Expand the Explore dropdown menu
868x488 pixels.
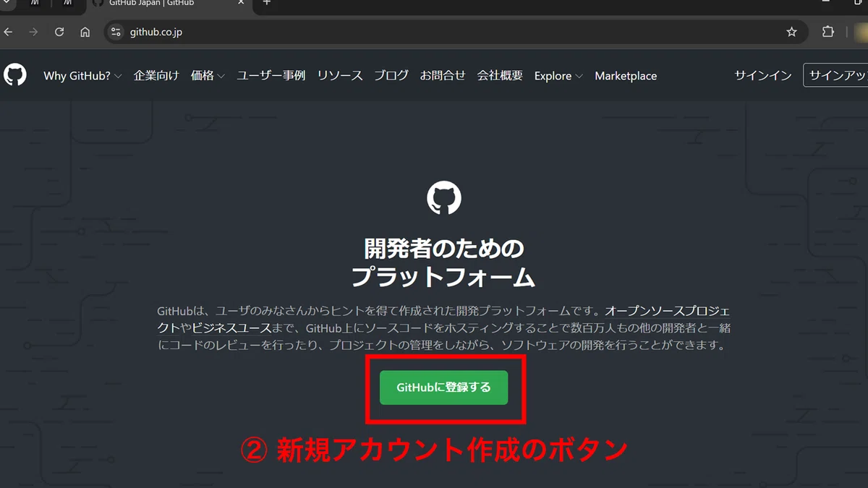point(558,76)
